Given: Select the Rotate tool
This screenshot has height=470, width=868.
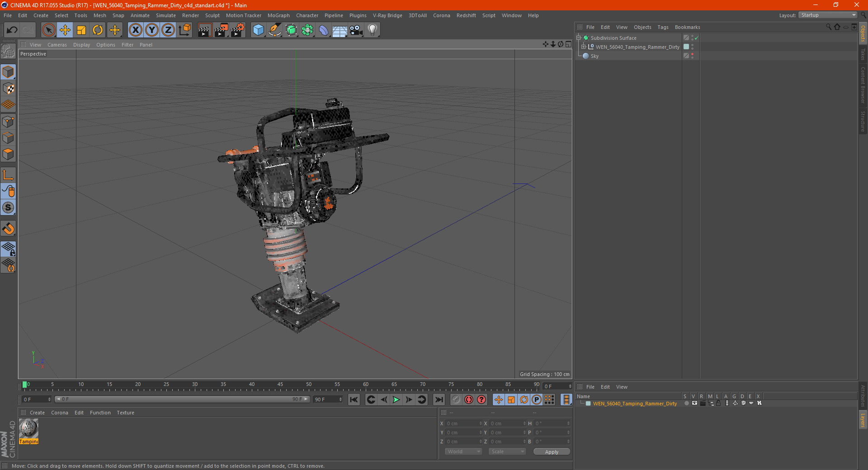Looking at the screenshot, I should pyautogui.click(x=98, y=30).
